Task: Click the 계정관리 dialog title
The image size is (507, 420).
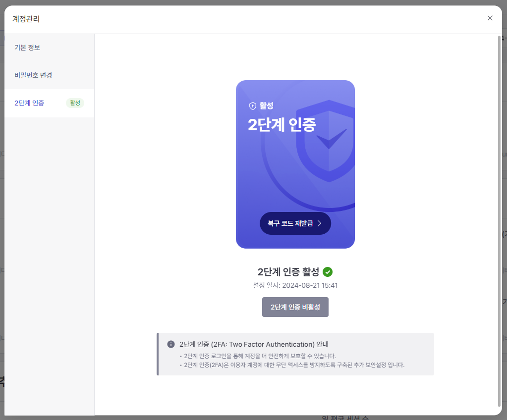Action: (x=26, y=19)
